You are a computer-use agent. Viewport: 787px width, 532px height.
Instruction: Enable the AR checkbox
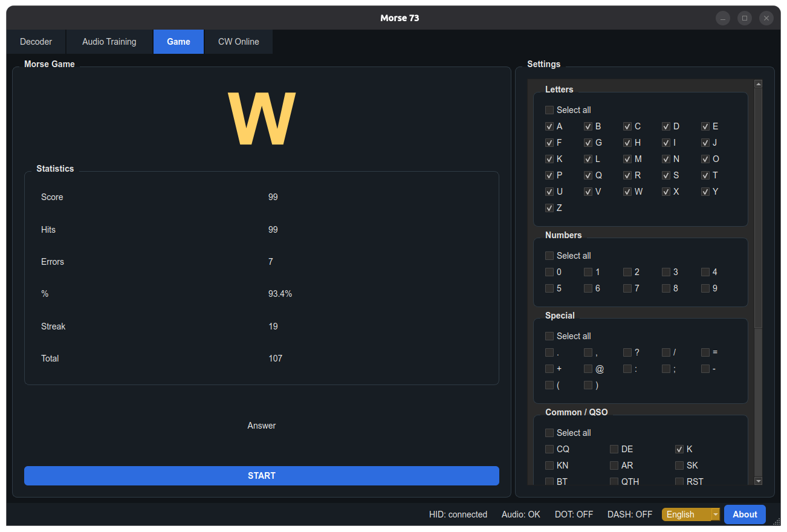point(614,465)
